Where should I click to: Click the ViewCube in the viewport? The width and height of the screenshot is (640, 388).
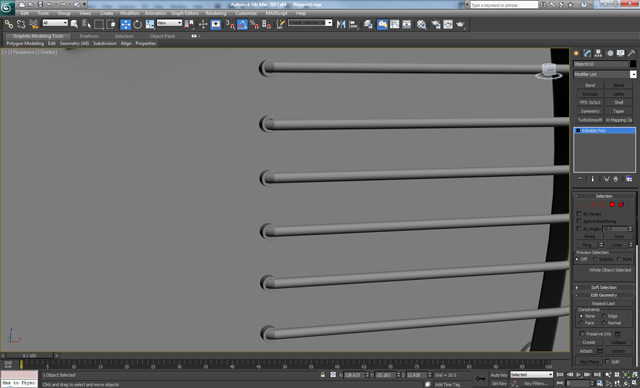[x=549, y=71]
